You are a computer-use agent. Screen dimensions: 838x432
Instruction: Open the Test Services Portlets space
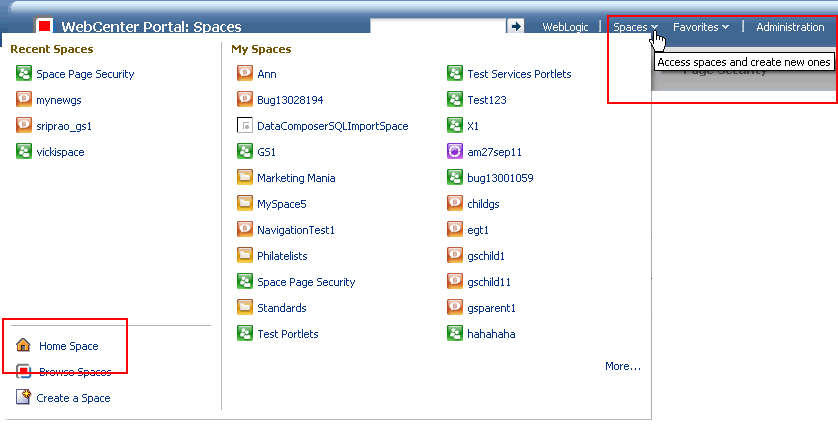(519, 74)
